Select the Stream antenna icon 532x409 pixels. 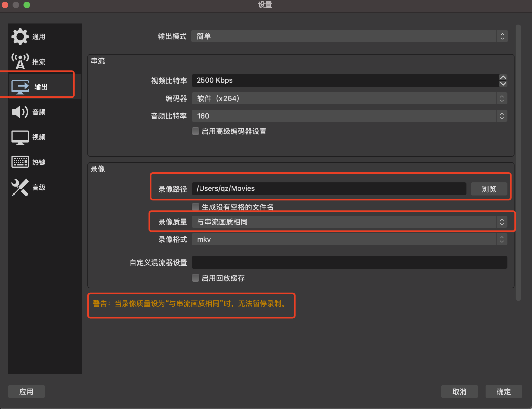pyautogui.click(x=20, y=61)
